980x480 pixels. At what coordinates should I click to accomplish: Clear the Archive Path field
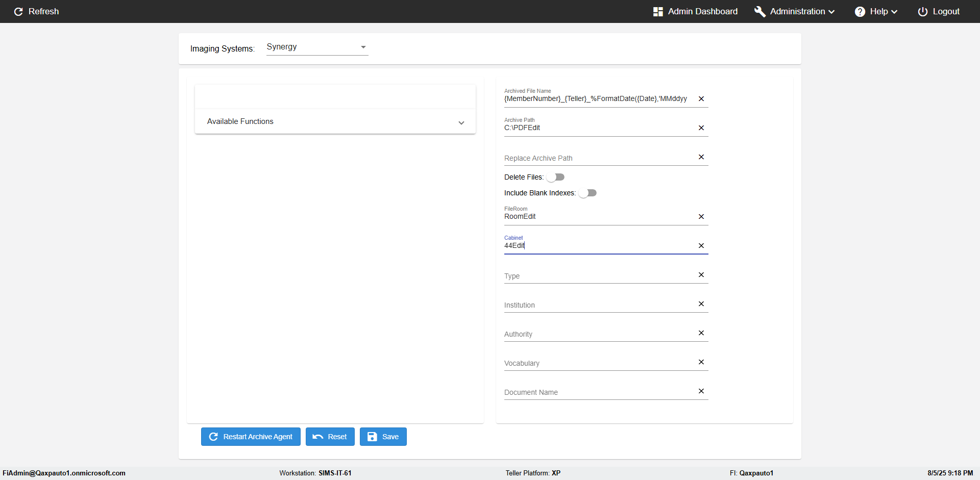tap(701, 128)
